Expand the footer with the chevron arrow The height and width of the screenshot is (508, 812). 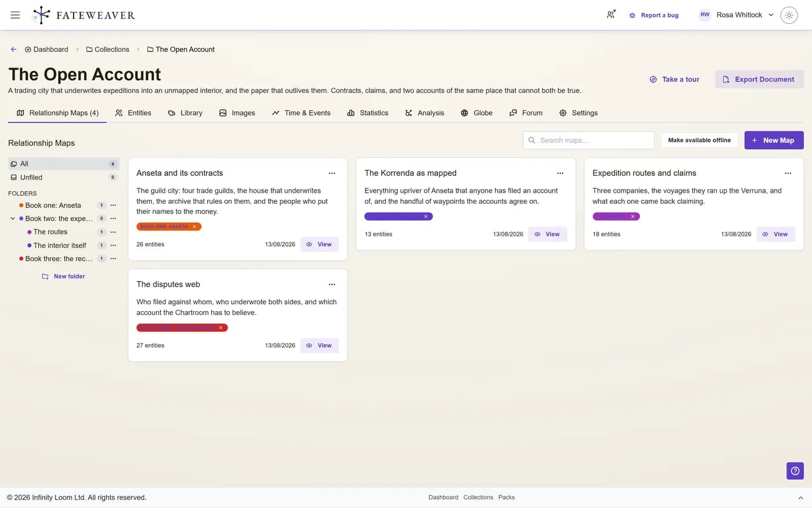[x=800, y=498]
